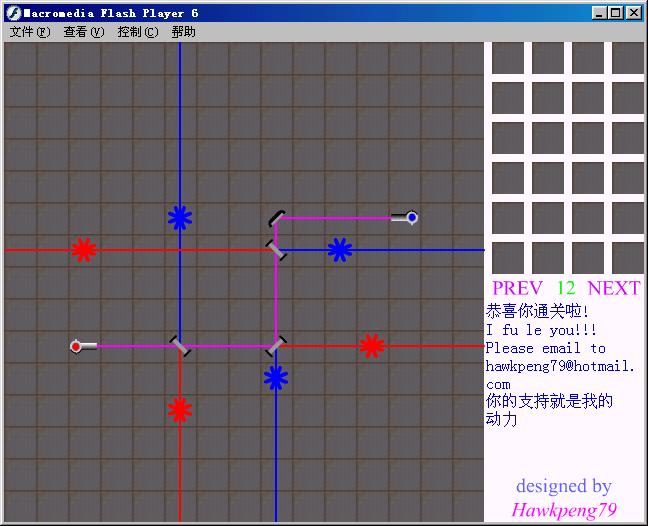
Task: Click the 恭喜你通关啦! congratulation text
Action: [537, 311]
